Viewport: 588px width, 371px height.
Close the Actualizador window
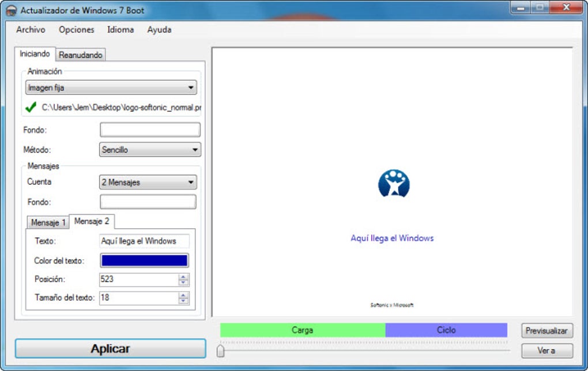click(x=566, y=7)
